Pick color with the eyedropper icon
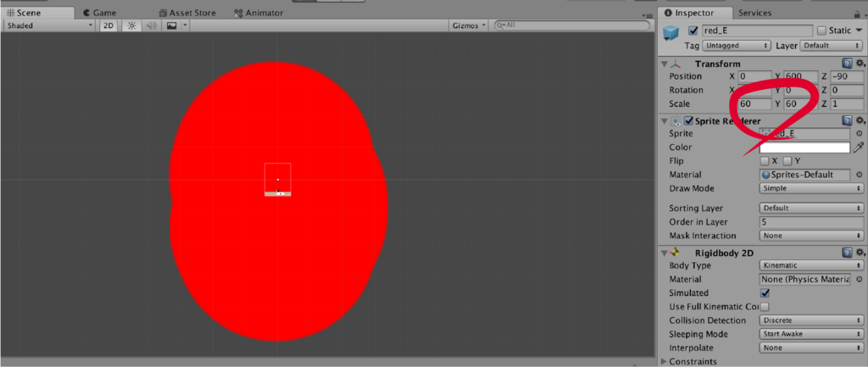Image resolution: width=868 pixels, height=367 pixels. pos(859,147)
